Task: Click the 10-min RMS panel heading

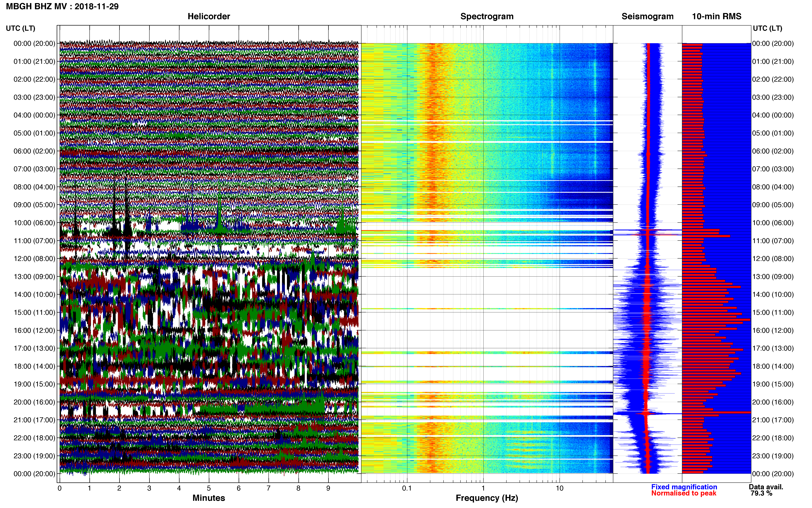Action: 717,16
